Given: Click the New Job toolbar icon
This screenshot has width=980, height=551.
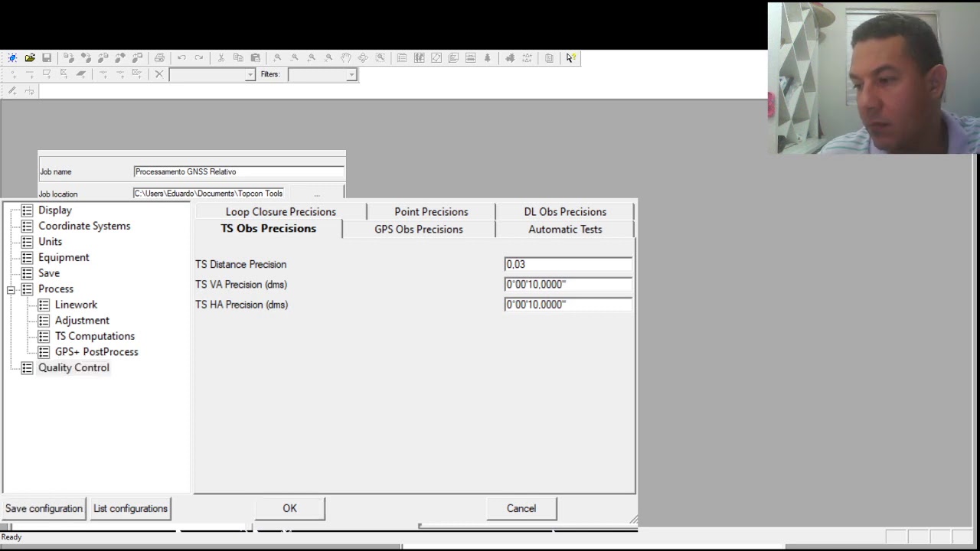Looking at the screenshot, I should (13, 58).
